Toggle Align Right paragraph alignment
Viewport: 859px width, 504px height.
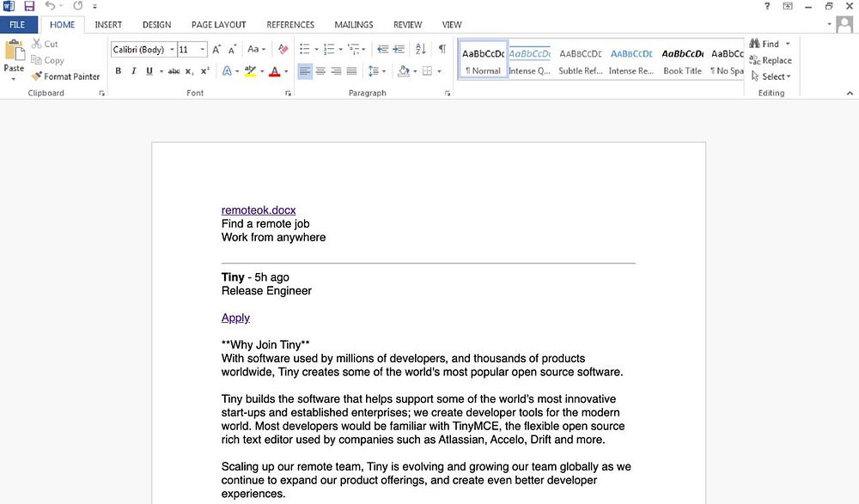tap(337, 71)
